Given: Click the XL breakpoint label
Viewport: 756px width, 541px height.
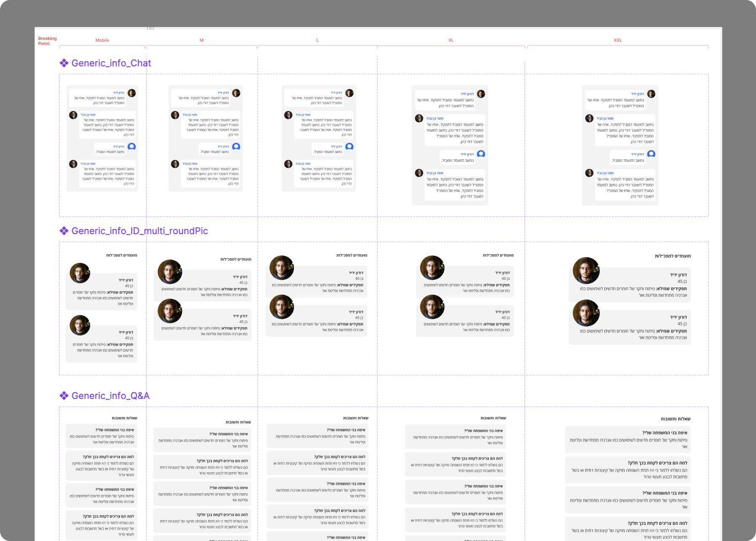Looking at the screenshot, I should click(451, 40).
